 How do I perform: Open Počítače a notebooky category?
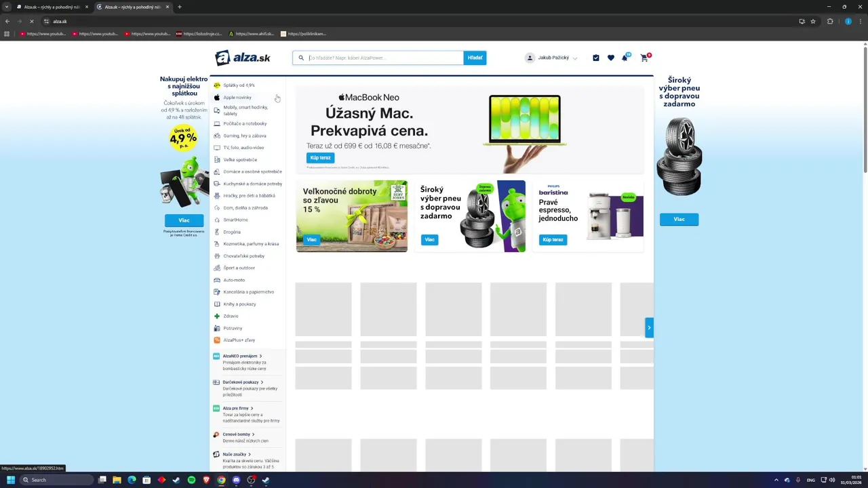click(x=245, y=123)
